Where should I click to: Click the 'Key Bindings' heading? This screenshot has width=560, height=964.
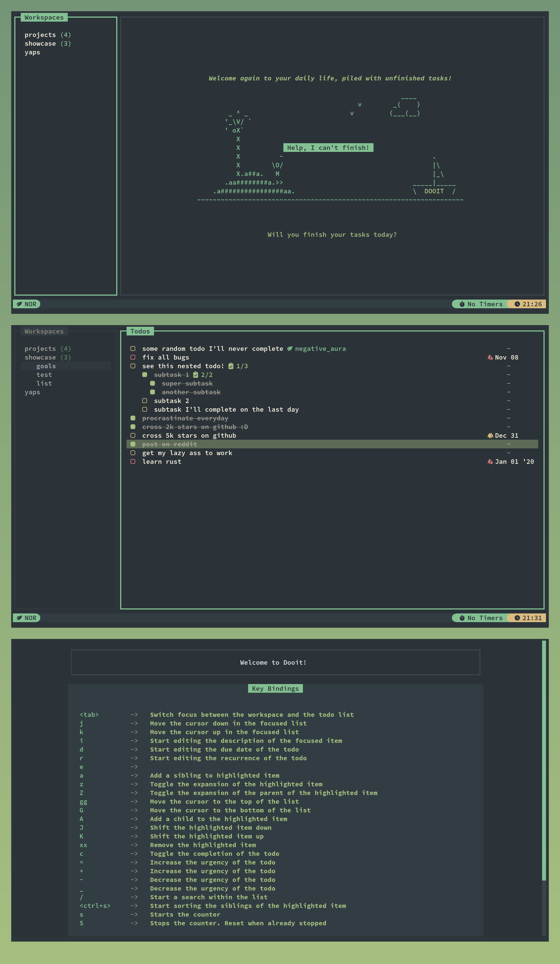point(275,689)
